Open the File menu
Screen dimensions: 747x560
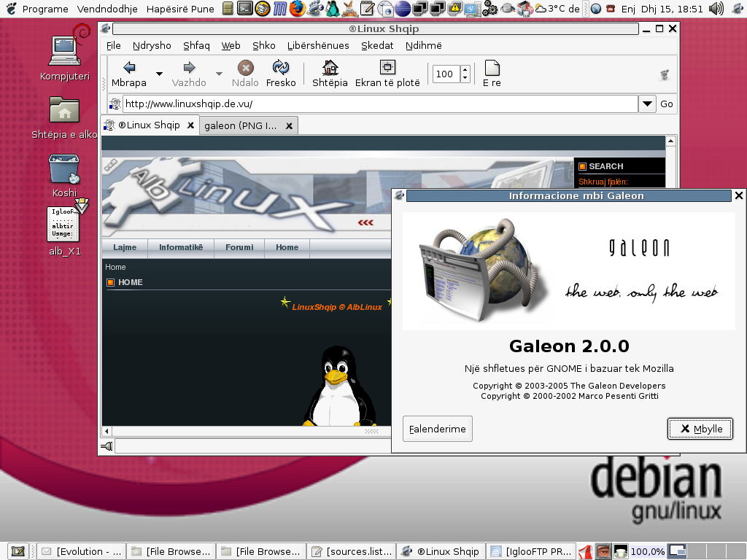pyautogui.click(x=113, y=46)
